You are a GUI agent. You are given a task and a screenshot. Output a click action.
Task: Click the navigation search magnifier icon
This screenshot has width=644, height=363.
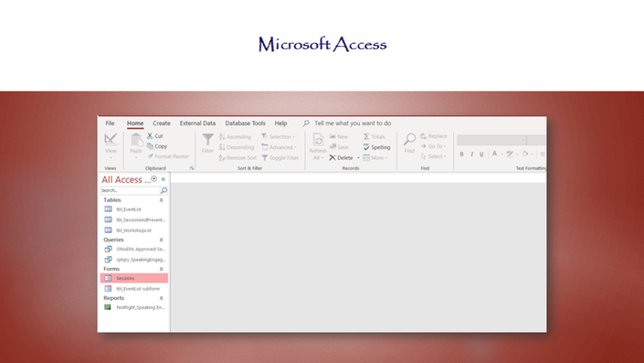pyautogui.click(x=164, y=190)
